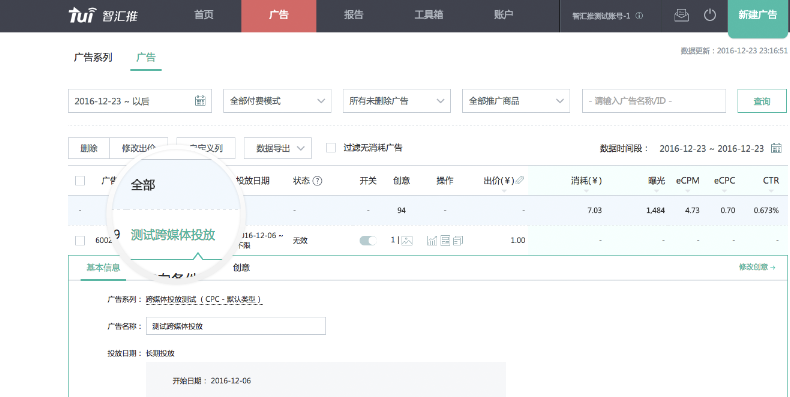Open the 全部推广商品 dropdown

(x=516, y=101)
